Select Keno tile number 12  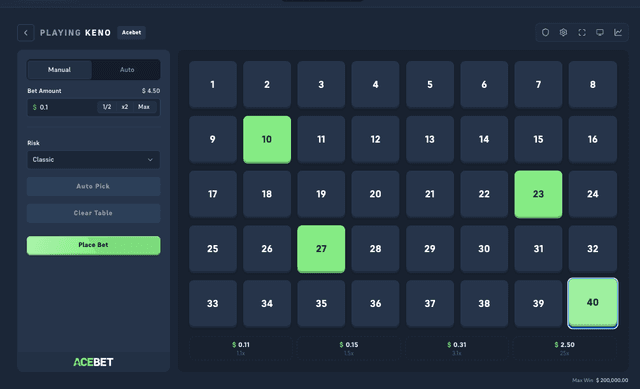(376, 139)
